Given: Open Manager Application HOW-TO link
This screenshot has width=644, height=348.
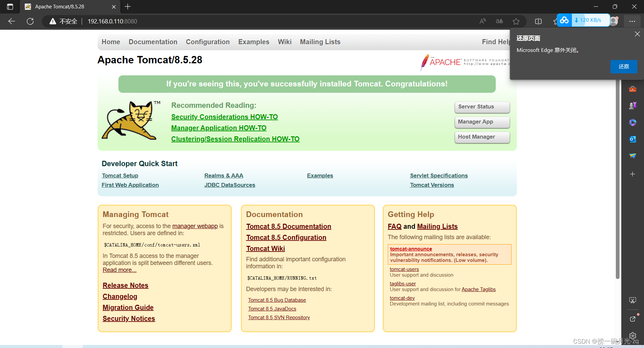Looking at the screenshot, I should [x=219, y=128].
